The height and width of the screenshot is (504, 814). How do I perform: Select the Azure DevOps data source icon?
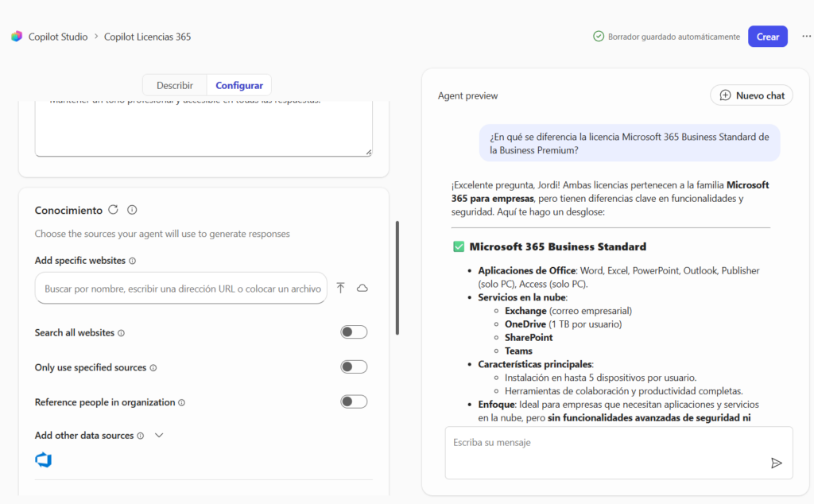[x=44, y=460]
